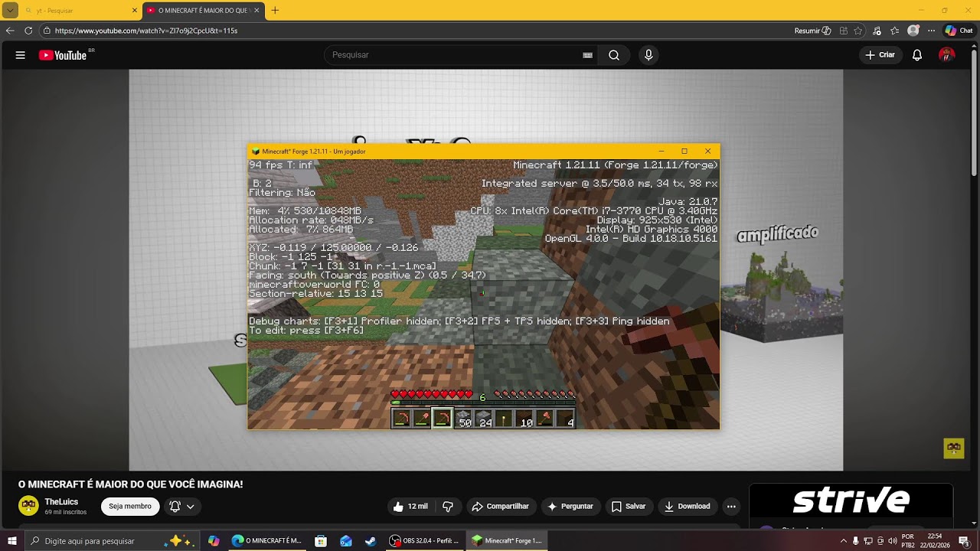Click the strive ad banner
This screenshot has height=551, width=980.
(x=851, y=501)
